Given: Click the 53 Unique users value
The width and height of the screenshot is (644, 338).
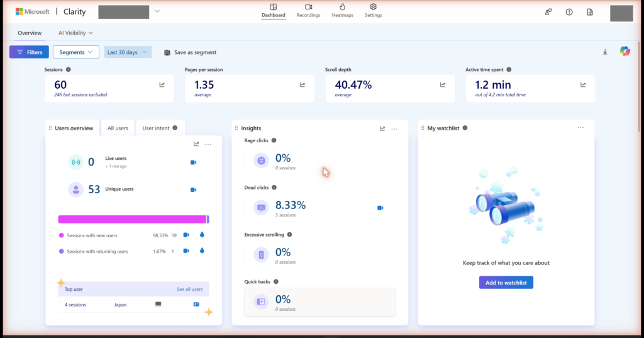Looking at the screenshot, I should 94,189.
